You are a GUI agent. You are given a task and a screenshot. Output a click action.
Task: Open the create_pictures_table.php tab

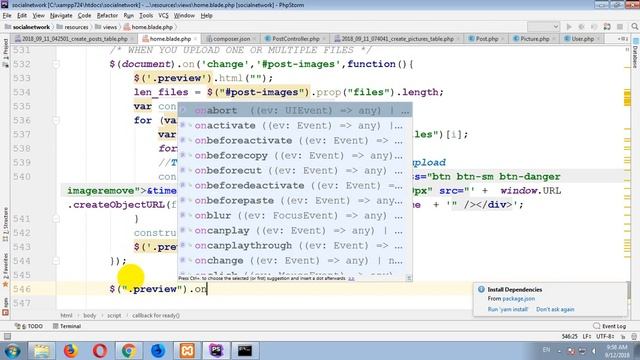pyautogui.click(x=397, y=39)
